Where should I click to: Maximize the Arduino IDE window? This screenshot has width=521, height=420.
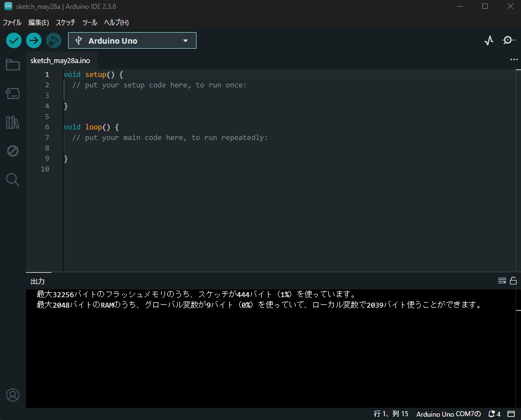click(x=485, y=6)
